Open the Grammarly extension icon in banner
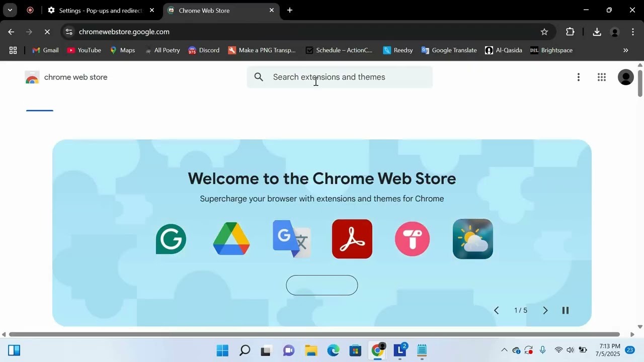Screen dimensions: 644x362 (x=171, y=239)
